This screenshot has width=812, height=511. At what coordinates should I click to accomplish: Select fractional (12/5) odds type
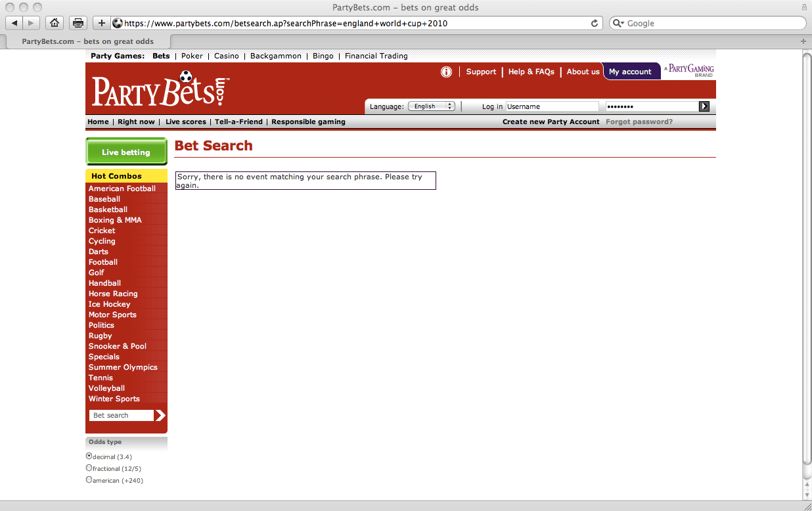[89, 468]
